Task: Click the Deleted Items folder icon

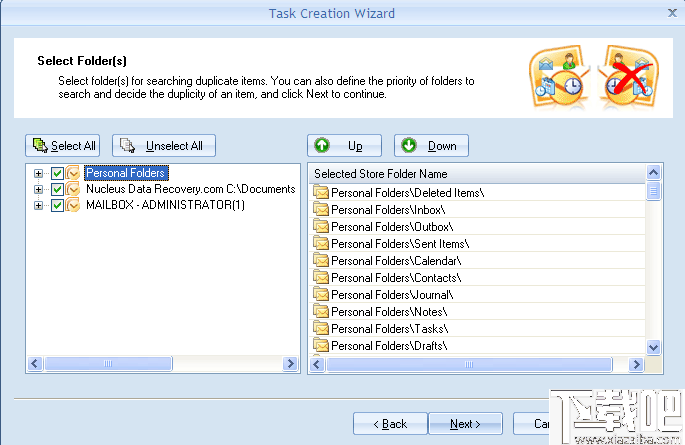Action: pos(321,192)
